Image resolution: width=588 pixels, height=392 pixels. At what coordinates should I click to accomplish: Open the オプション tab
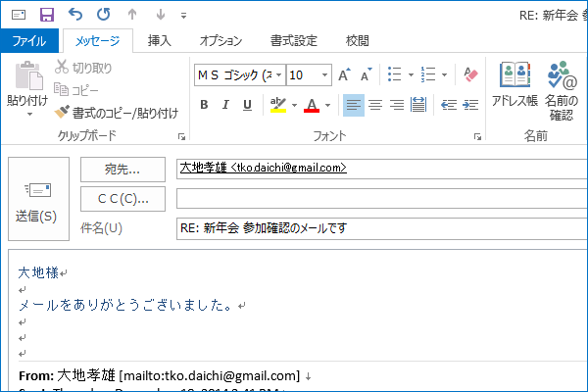[x=220, y=40]
